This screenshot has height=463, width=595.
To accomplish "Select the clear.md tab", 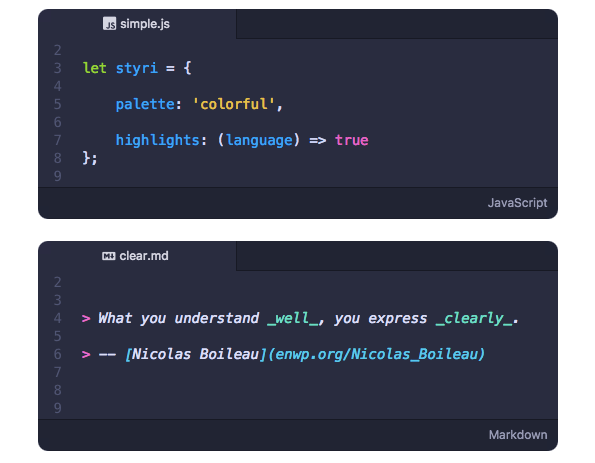I will pos(137,256).
